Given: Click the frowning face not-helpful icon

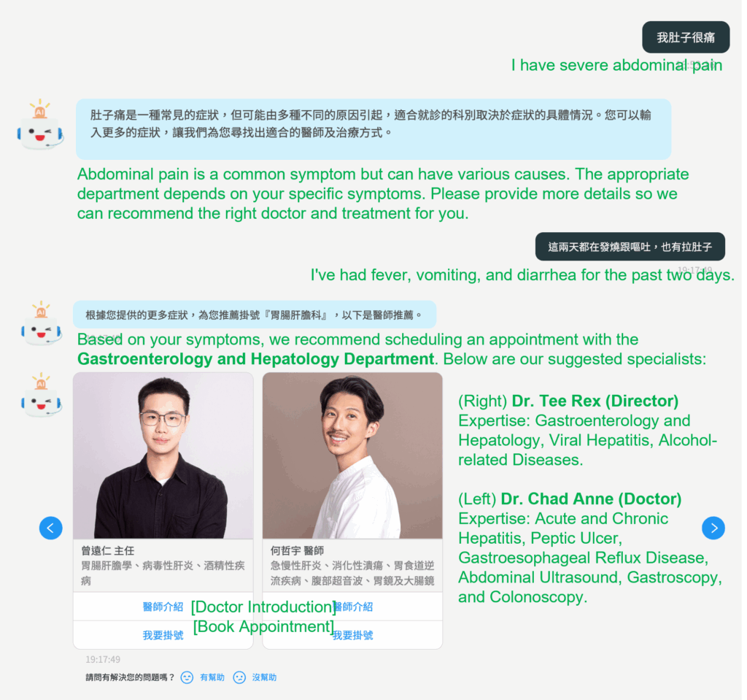Looking at the screenshot, I should [239, 677].
